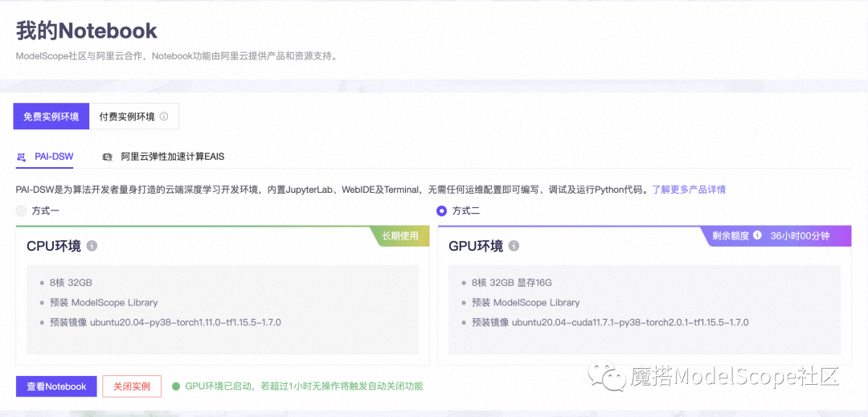The height and width of the screenshot is (417, 868).
Task: Click the 36小时00分钟 remaining quota text
Action: pyautogui.click(x=800, y=235)
